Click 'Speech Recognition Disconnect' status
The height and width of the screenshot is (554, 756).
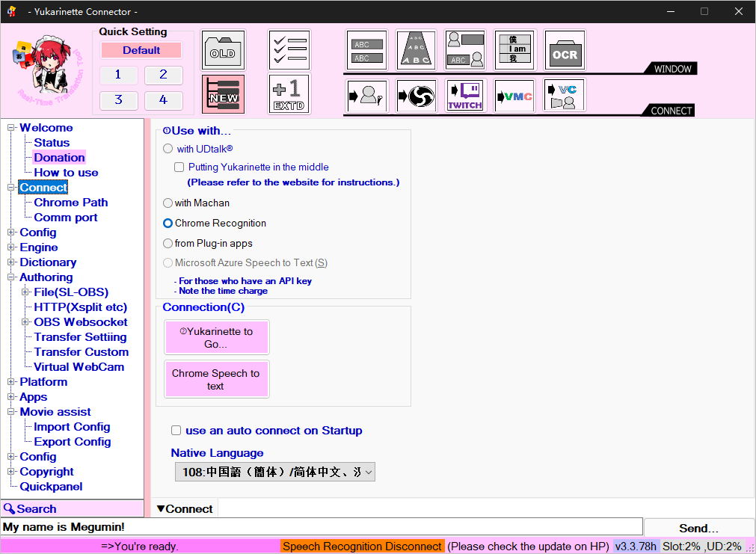(362, 547)
